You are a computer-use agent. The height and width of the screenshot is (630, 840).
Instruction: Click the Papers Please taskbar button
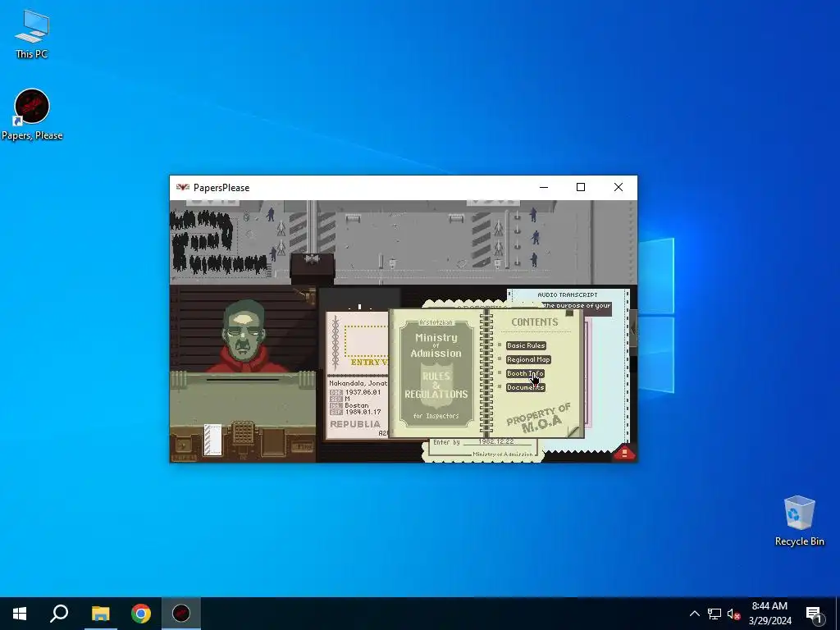point(181,614)
